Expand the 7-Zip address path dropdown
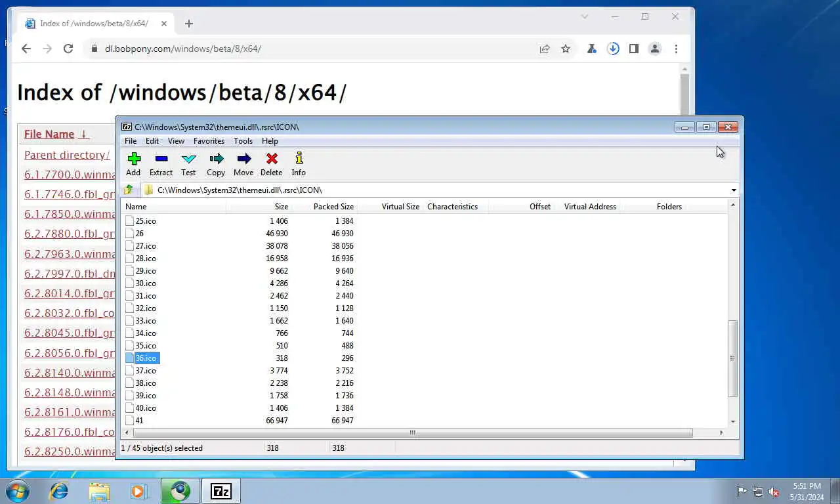The image size is (840, 504). (x=734, y=190)
